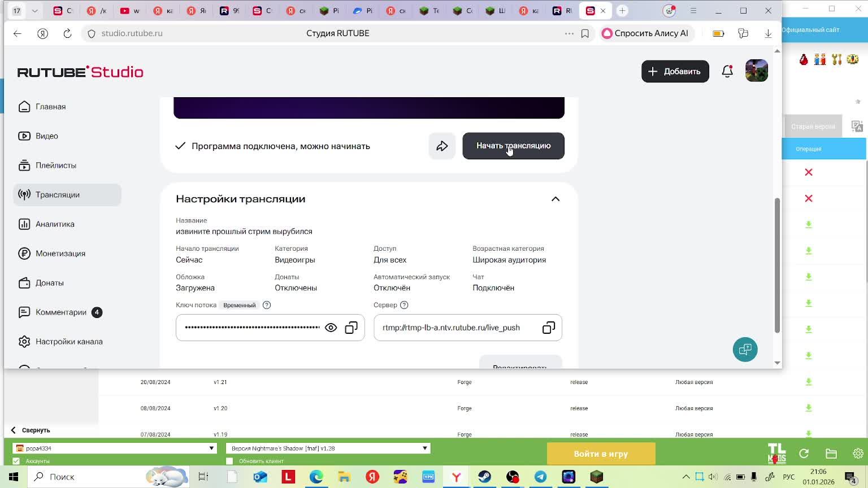Switch to the YouTube browser tab
Viewport: 868px width, 488px height.
pos(129,11)
